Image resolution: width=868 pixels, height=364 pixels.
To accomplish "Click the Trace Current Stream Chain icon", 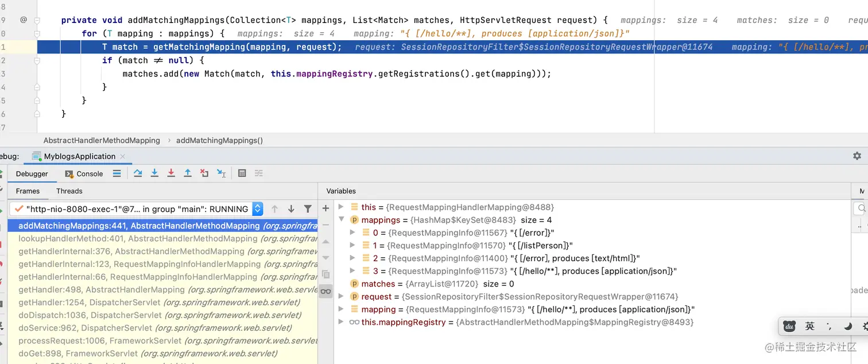I will [259, 173].
